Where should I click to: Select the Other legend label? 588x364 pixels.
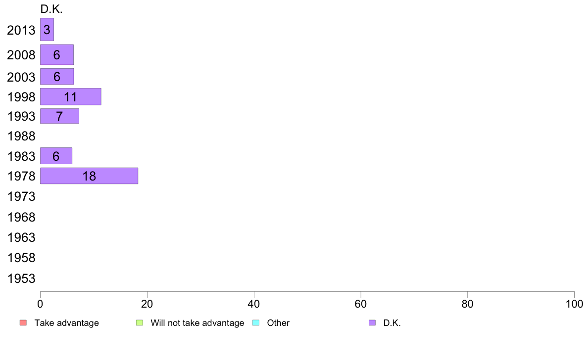(x=278, y=323)
